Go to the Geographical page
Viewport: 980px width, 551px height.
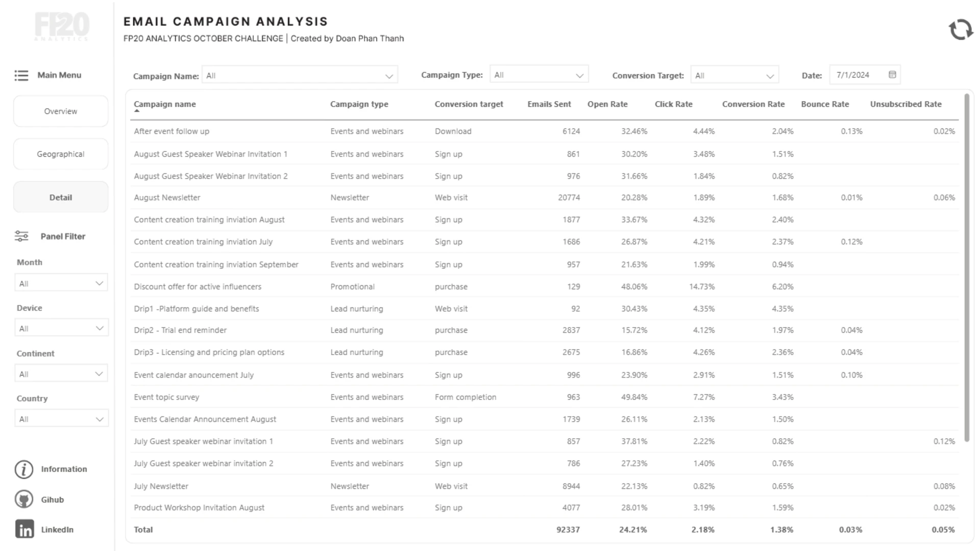click(61, 154)
